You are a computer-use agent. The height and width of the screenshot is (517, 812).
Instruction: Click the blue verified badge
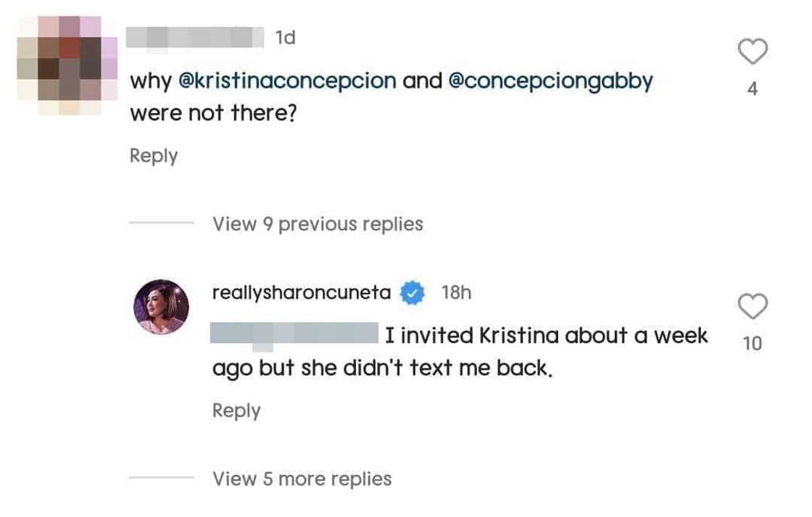pyautogui.click(x=413, y=293)
